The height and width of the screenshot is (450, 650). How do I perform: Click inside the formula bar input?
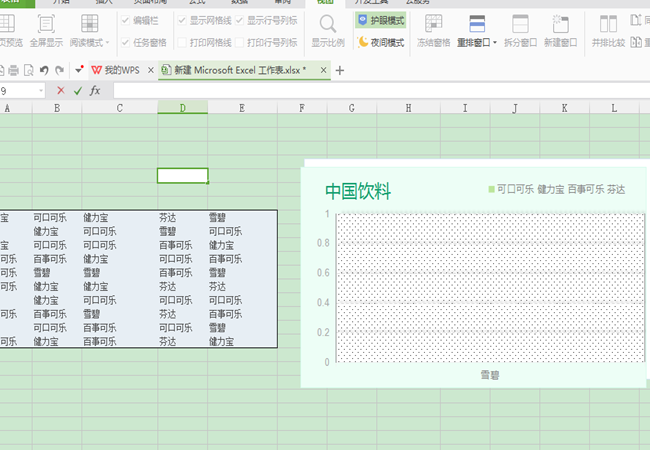[381, 90]
